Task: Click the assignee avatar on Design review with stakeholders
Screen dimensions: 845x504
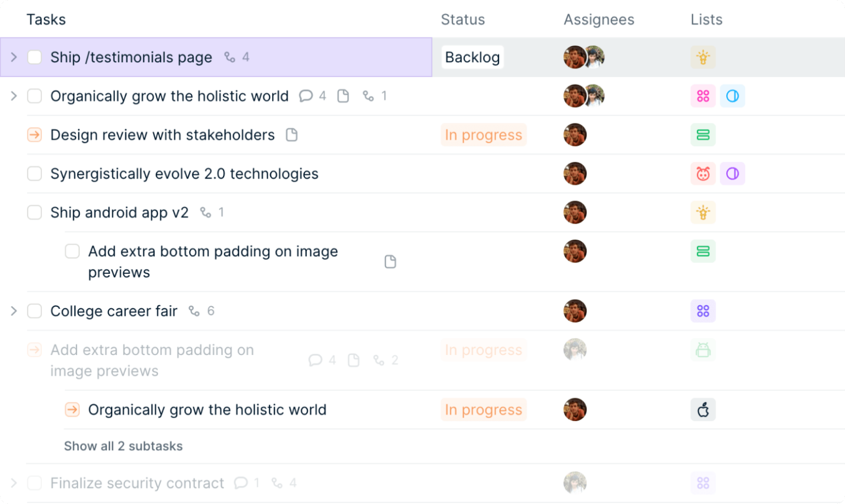Action: pyautogui.click(x=575, y=135)
